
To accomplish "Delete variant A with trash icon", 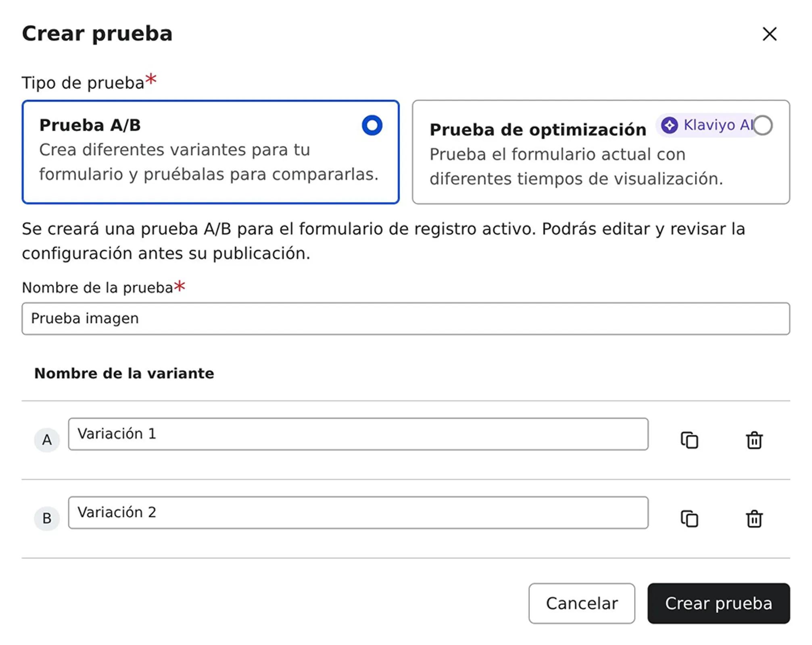I will [x=754, y=440].
